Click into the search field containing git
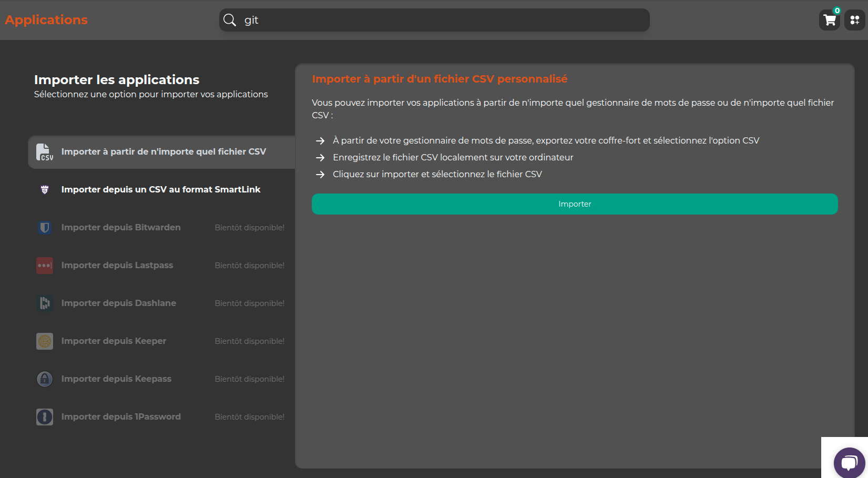Viewport: 868px width, 478px height. click(442, 20)
